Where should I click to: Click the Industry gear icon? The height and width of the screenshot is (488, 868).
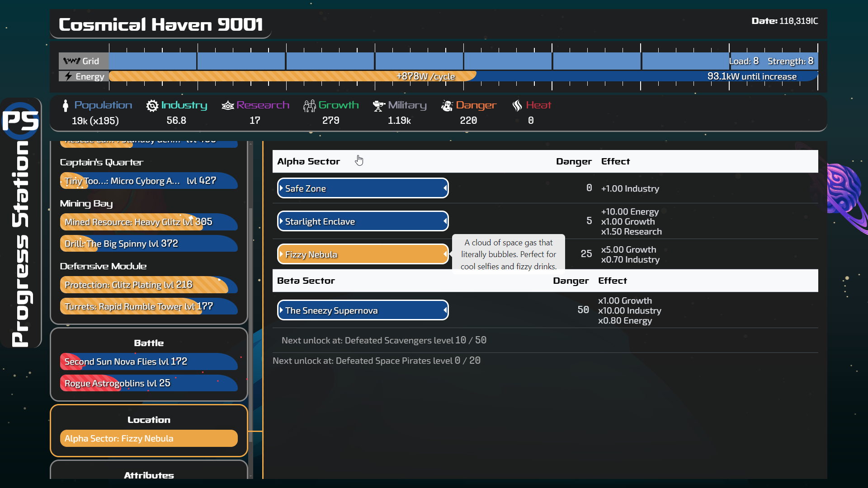point(152,105)
